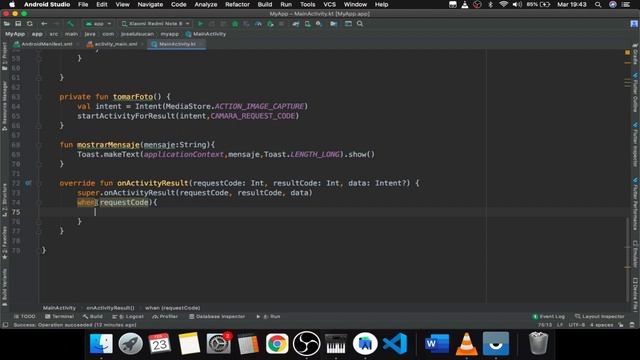This screenshot has height=360, width=640.
Task: Navigate back with the left arrow icon
Action: [44, 24]
